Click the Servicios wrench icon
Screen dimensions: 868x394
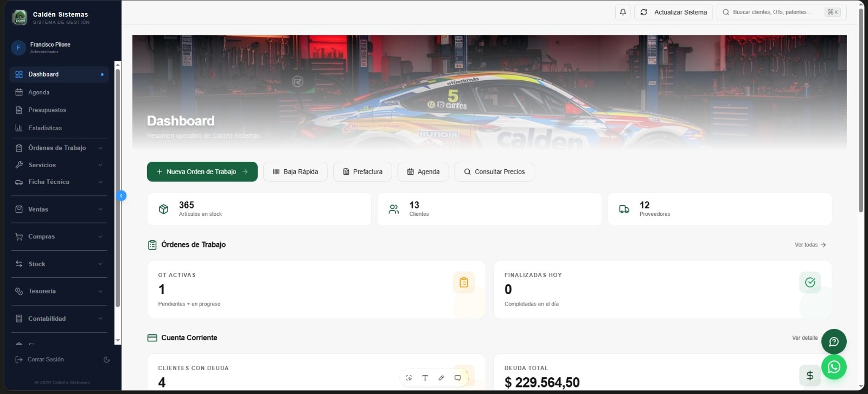click(19, 165)
